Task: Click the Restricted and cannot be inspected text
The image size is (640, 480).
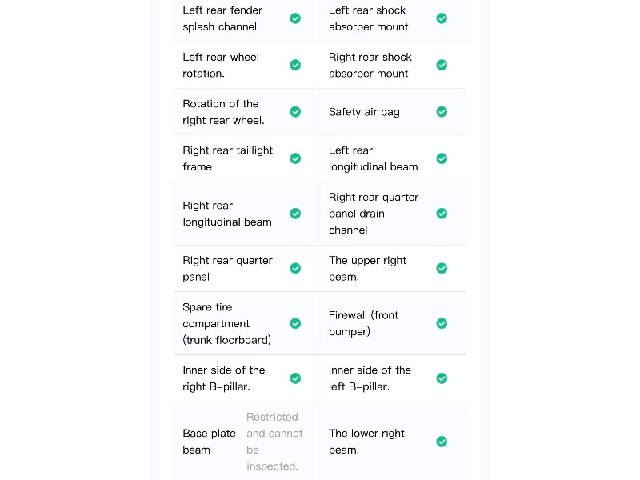Action: 274,442
